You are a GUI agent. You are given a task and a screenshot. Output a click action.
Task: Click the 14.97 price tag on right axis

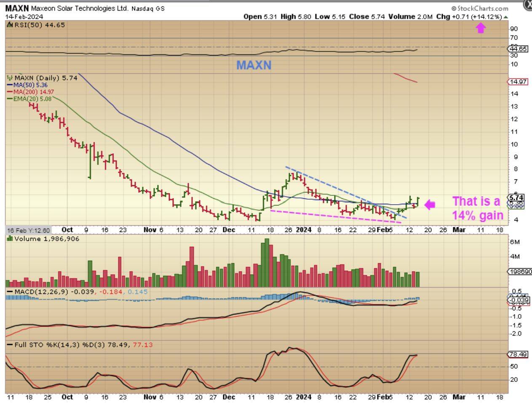tap(518, 82)
